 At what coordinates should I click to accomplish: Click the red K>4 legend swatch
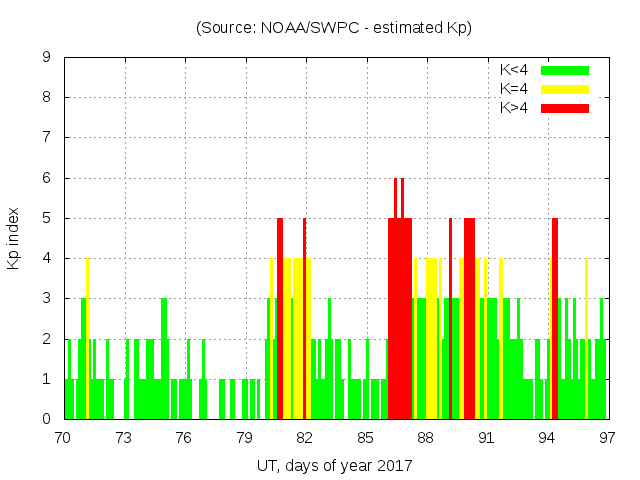565,107
